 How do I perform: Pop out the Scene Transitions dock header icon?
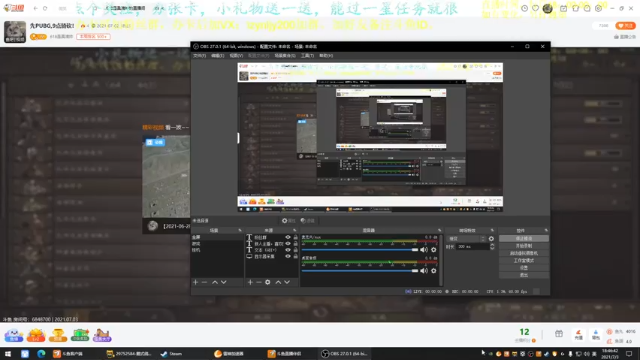[x=492, y=230]
